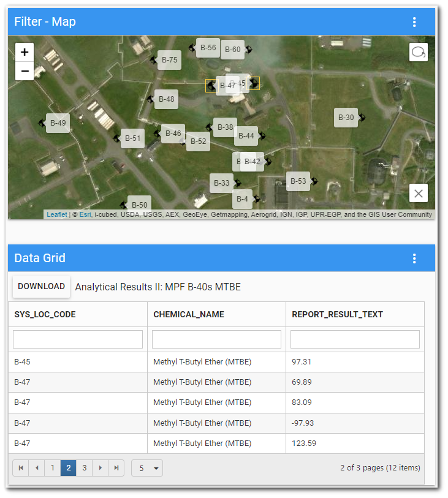Select the B-30 location marker

pyautogui.click(x=362, y=118)
